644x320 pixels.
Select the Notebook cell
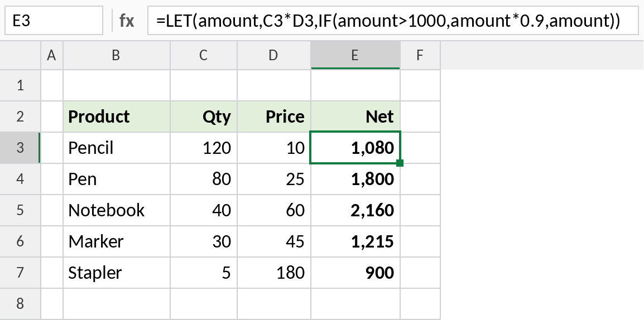click(x=116, y=210)
